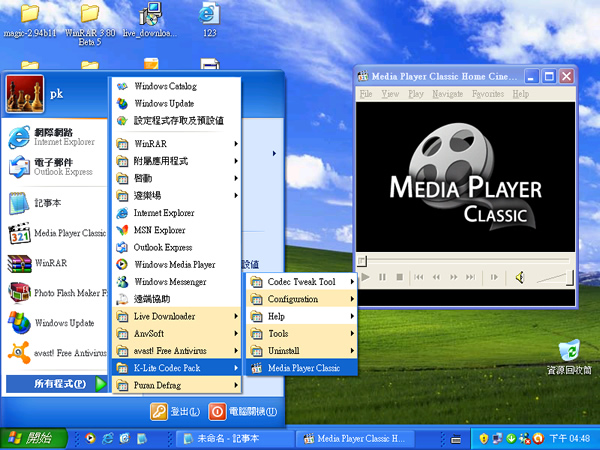Click the avast! tray icon
The image size is (600, 450).
539,438
